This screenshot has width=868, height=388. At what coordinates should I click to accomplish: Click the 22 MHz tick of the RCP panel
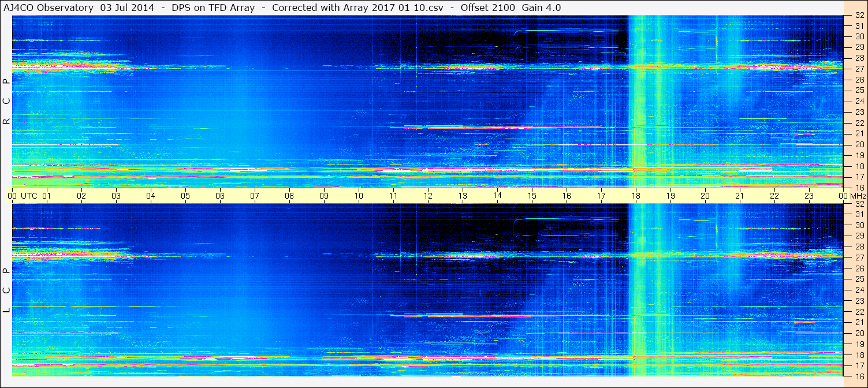pos(859,123)
